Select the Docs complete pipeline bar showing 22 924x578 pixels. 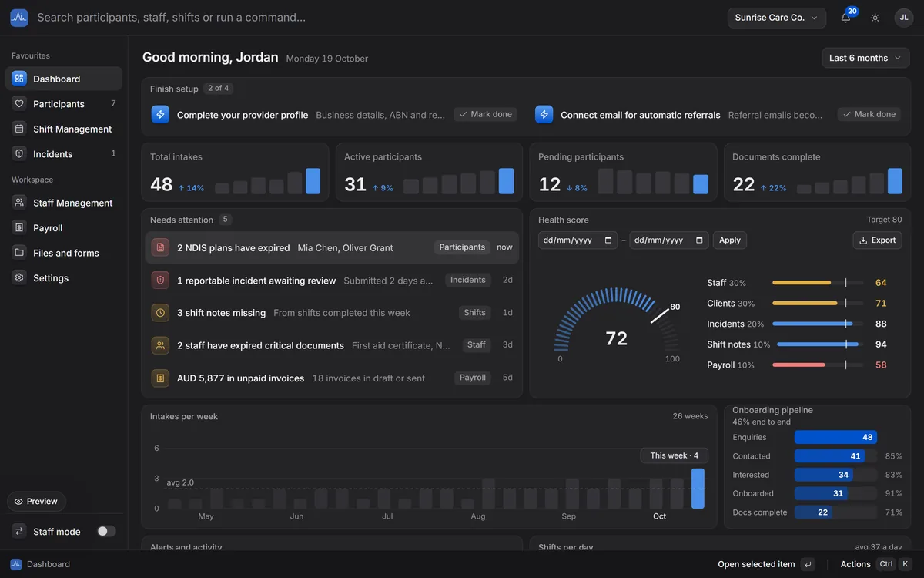(x=814, y=512)
